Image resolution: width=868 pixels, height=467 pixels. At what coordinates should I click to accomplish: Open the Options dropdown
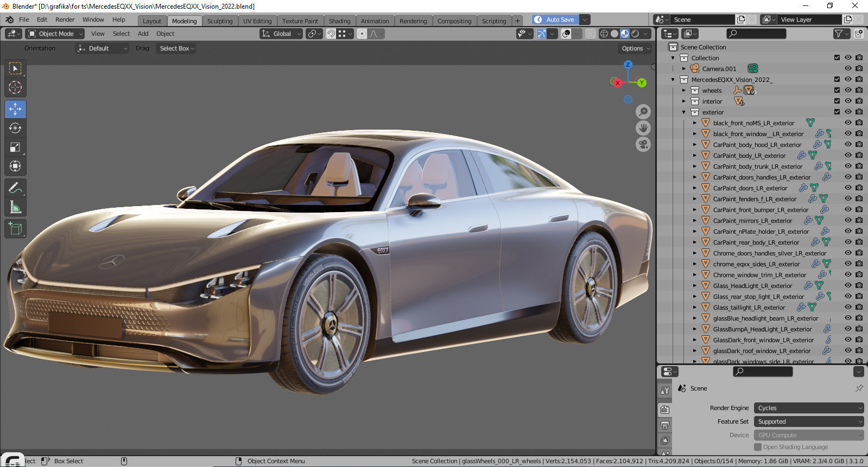tap(635, 48)
